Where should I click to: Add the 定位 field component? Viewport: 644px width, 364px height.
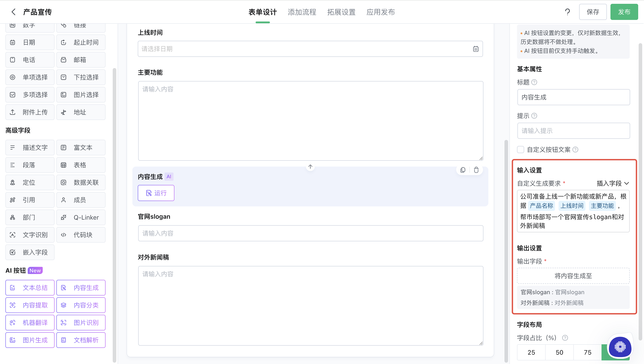pos(30,182)
